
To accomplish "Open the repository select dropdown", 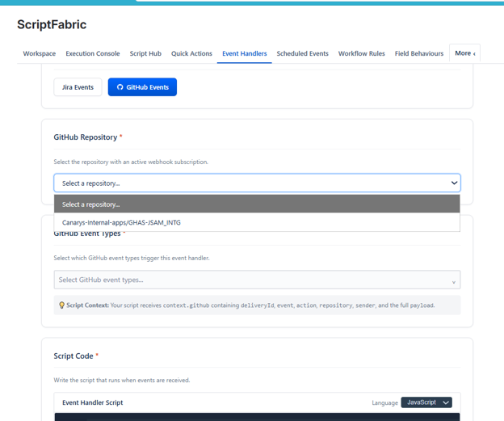I will [257, 183].
